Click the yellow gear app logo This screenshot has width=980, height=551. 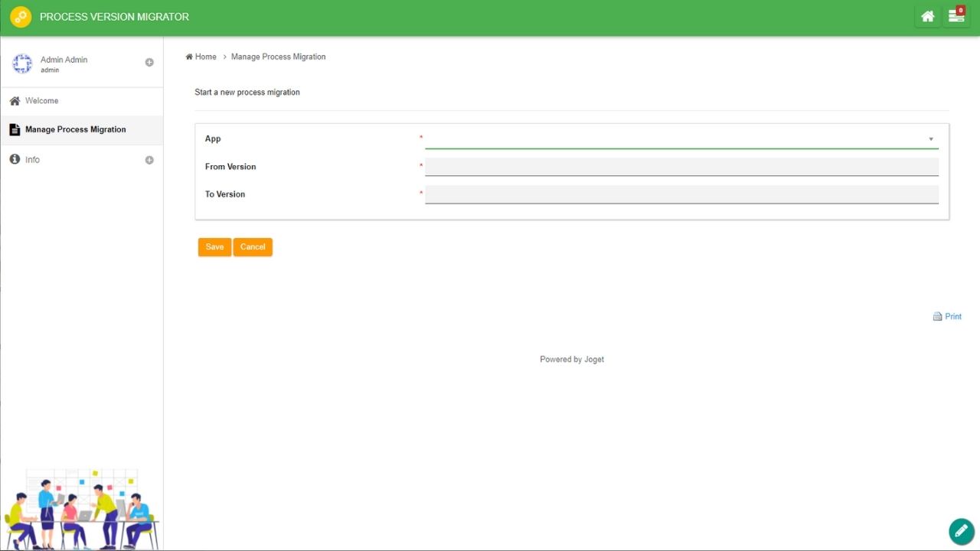point(21,17)
